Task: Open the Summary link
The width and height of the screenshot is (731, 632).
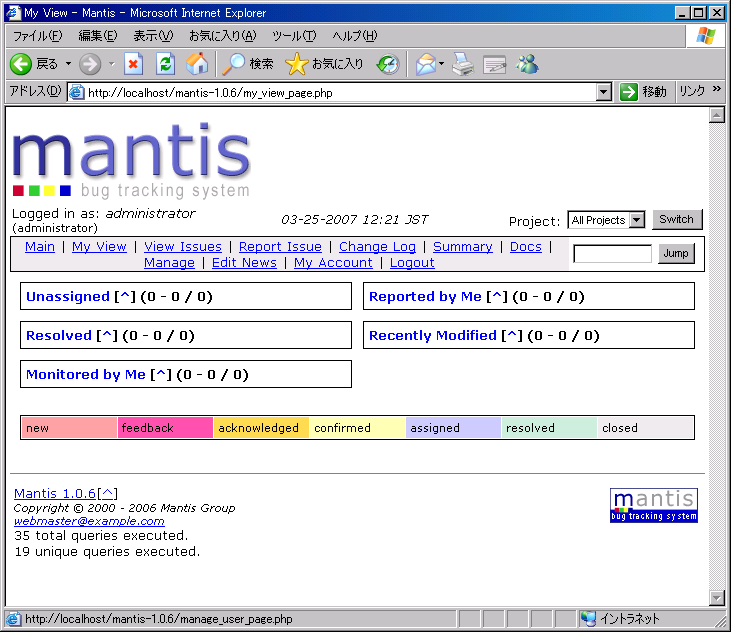Action: point(462,247)
